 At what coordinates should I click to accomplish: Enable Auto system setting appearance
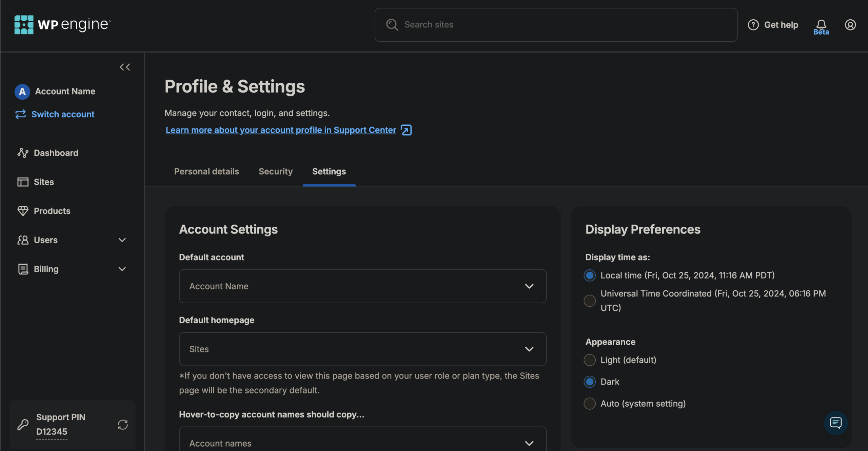tap(590, 403)
